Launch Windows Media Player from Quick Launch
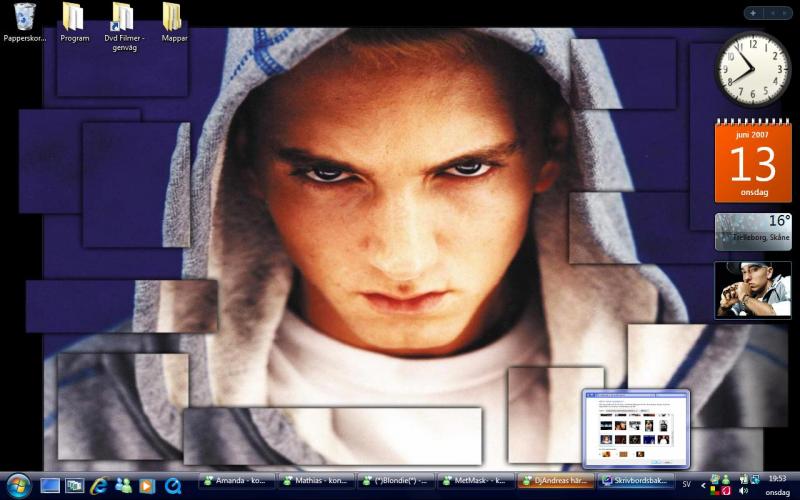The width and height of the screenshot is (800, 500). click(x=147, y=485)
